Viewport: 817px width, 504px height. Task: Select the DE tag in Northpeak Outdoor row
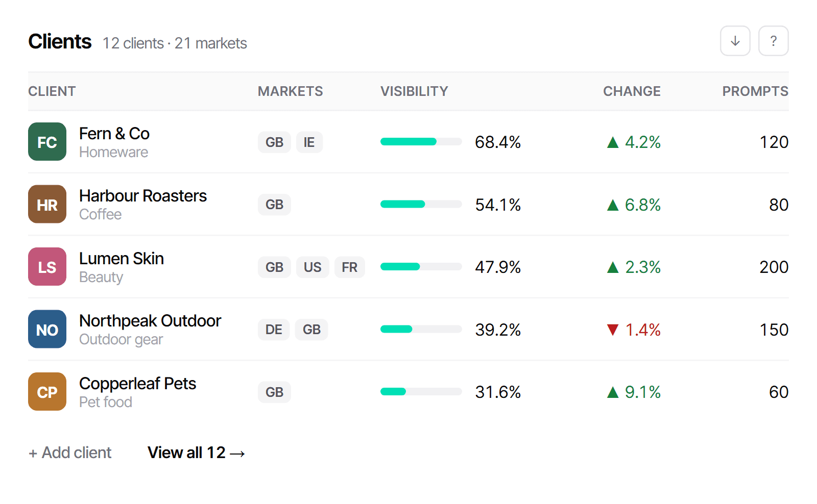pyautogui.click(x=274, y=330)
